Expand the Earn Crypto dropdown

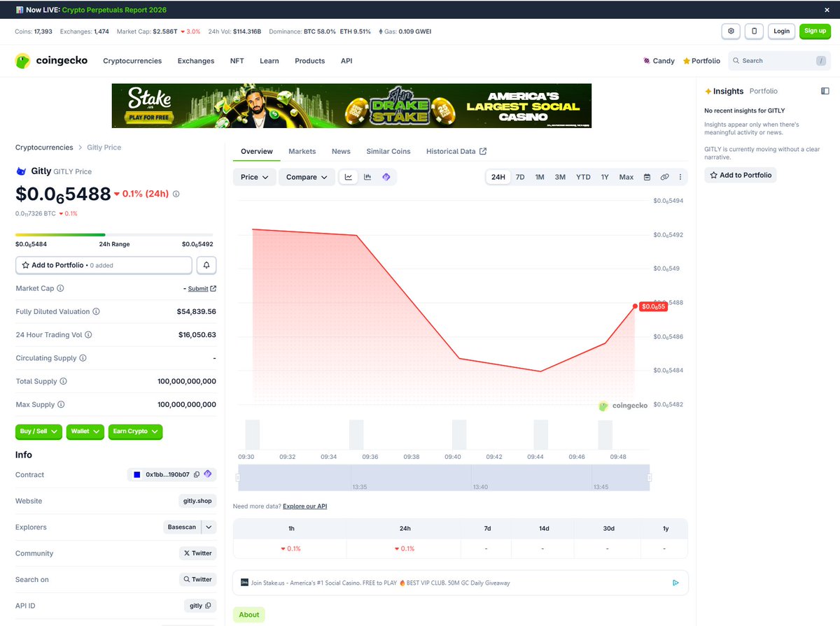[x=136, y=432]
